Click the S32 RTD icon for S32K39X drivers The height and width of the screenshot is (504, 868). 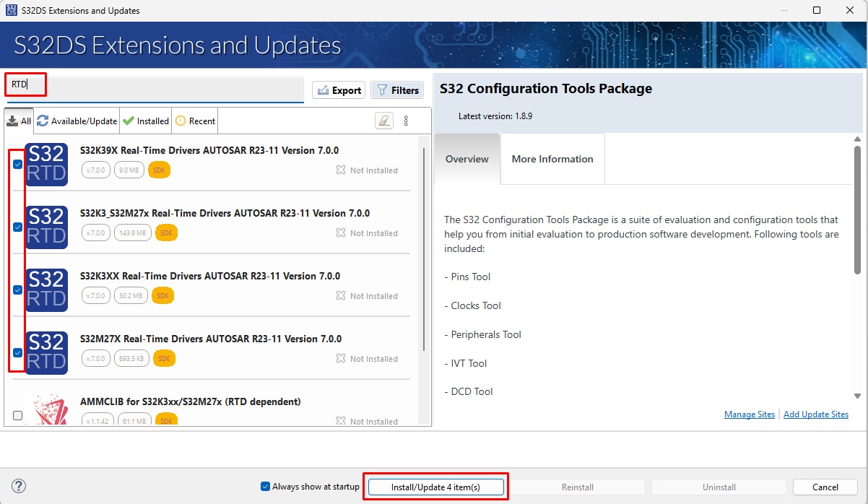(46, 165)
